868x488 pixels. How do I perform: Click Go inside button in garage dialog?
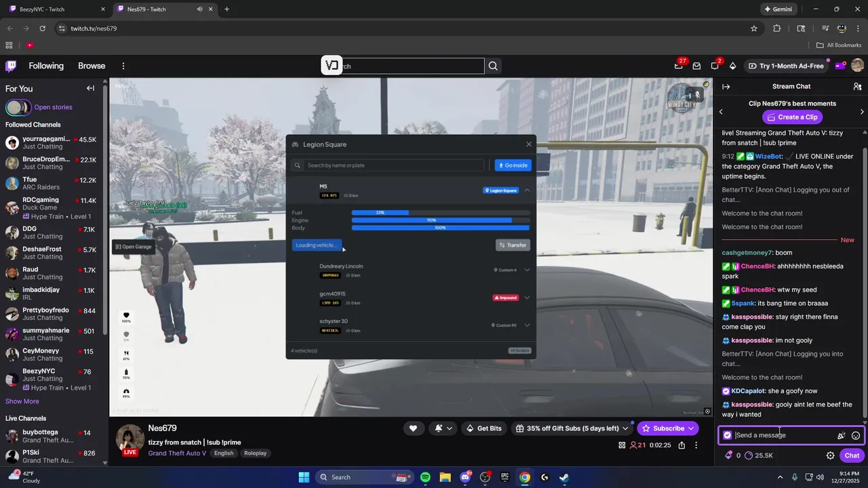(x=513, y=165)
